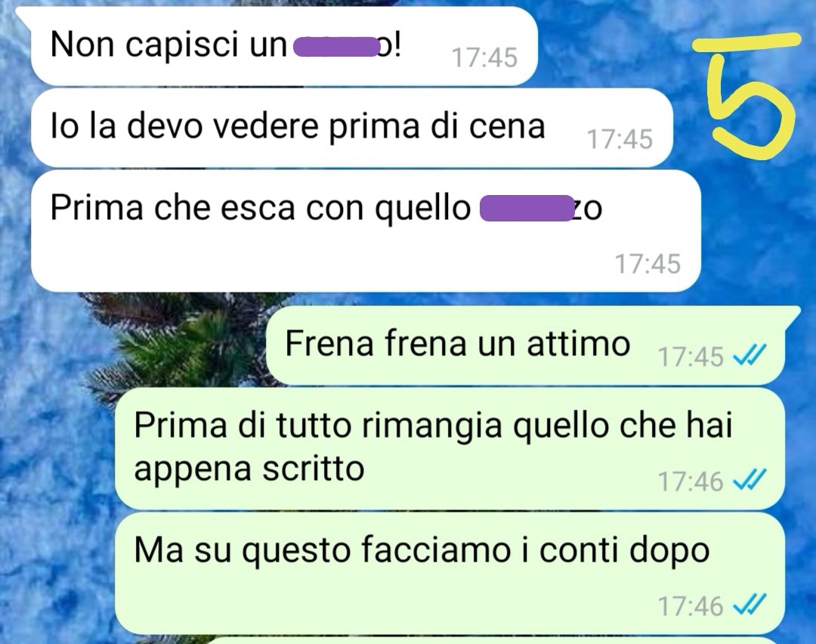The width and height of the screenshot is (816, 644).
Task: Select the 'Prima di tutto rimangia quello' message
Action: (450, 448)
